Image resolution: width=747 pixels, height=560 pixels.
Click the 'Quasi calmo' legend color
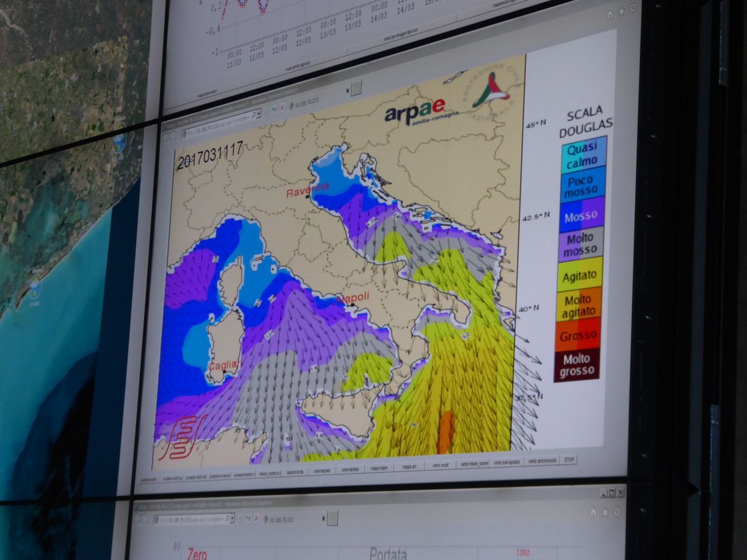click(x=584, y=154)
